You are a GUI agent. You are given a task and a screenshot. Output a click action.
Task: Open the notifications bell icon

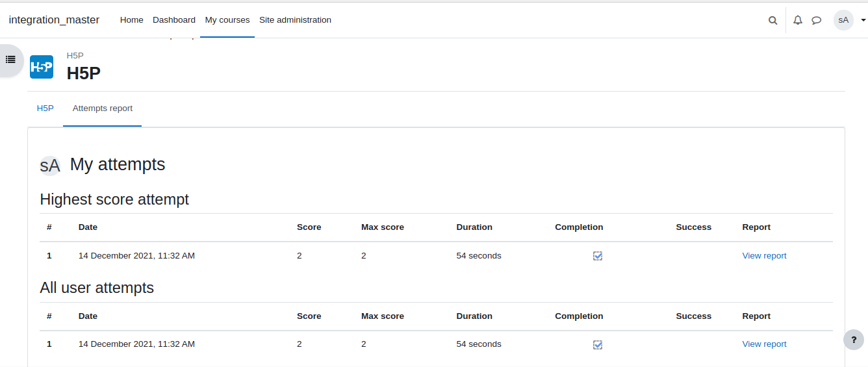click(798, 20)
